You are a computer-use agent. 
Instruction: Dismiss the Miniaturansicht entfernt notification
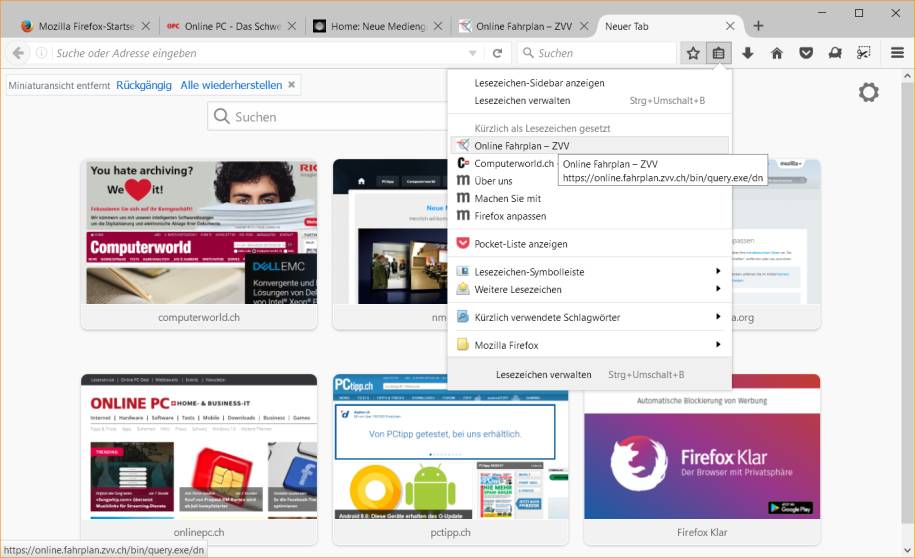tap(292, 85)
